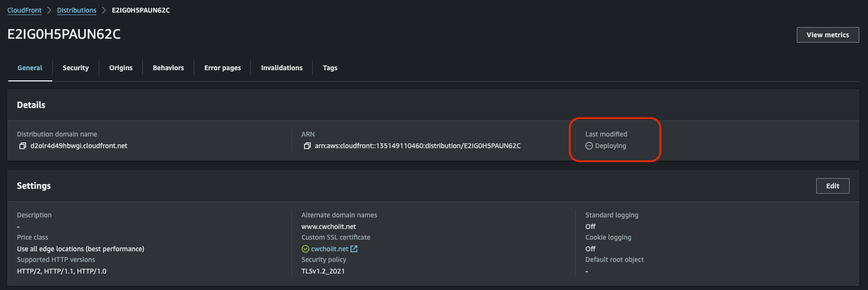The width and height of the screenshot is (868, 290).
Task: Click Edit in Settings section
Action: [x=833, y=186]
